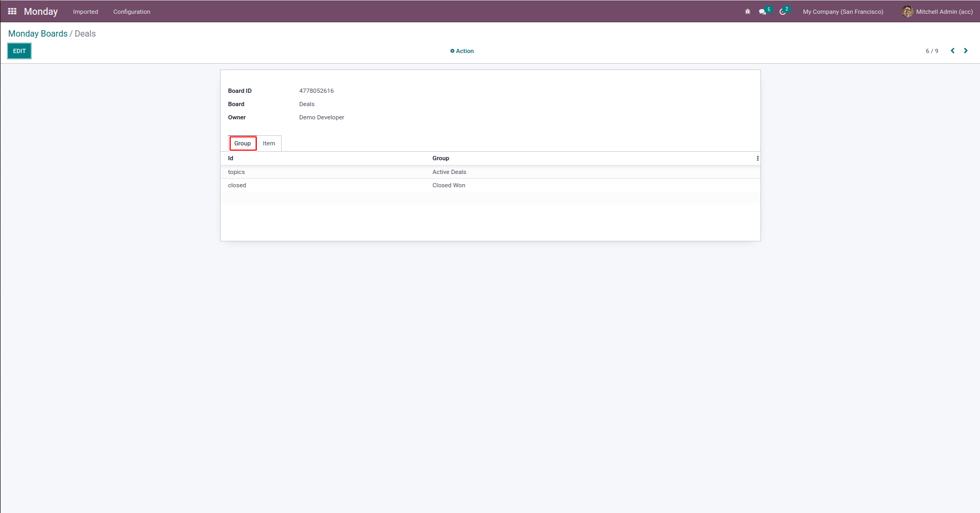Go back to Monday Boards breadcrumb

(x=38, y=33)
